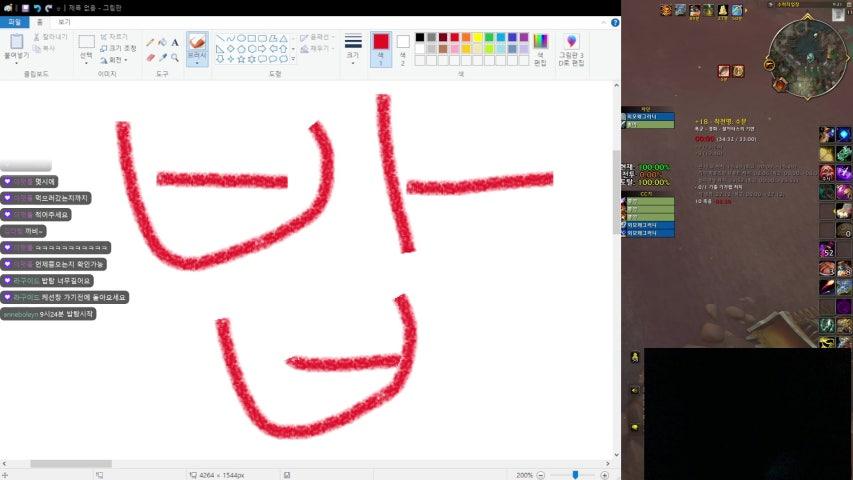The image size is (853, 480).
Task: Choose the Triangle shape in the shapes gallery
Action: point(283,39)
